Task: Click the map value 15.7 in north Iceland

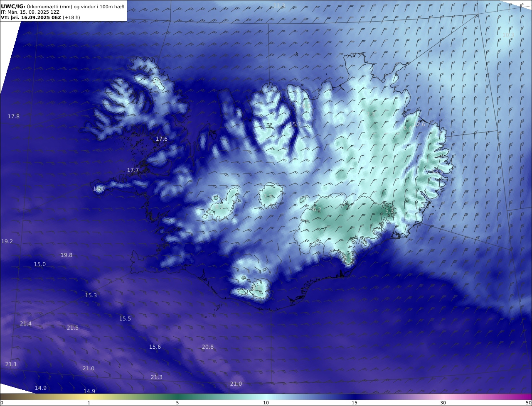Action: 295,125
